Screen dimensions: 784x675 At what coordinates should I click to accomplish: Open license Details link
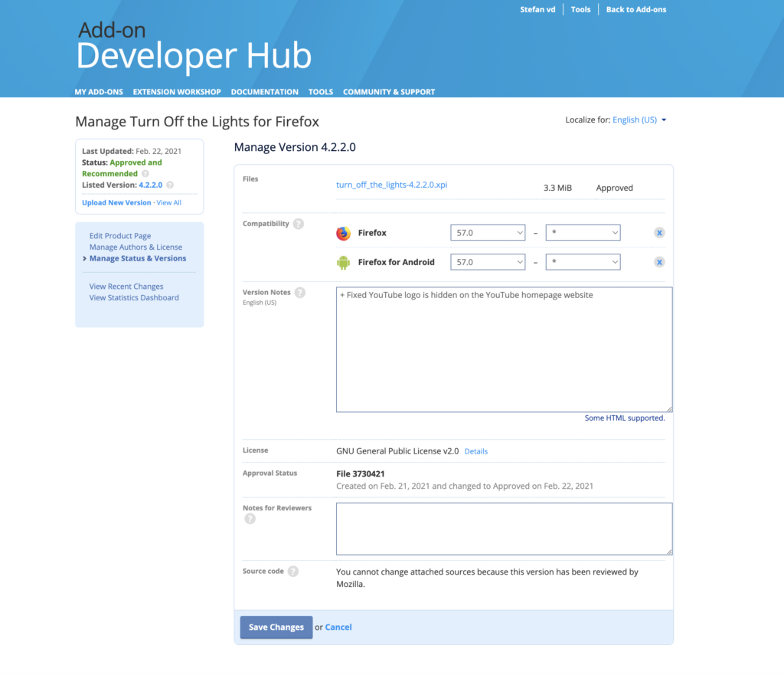pyautogui.click(x=476, y=451)
